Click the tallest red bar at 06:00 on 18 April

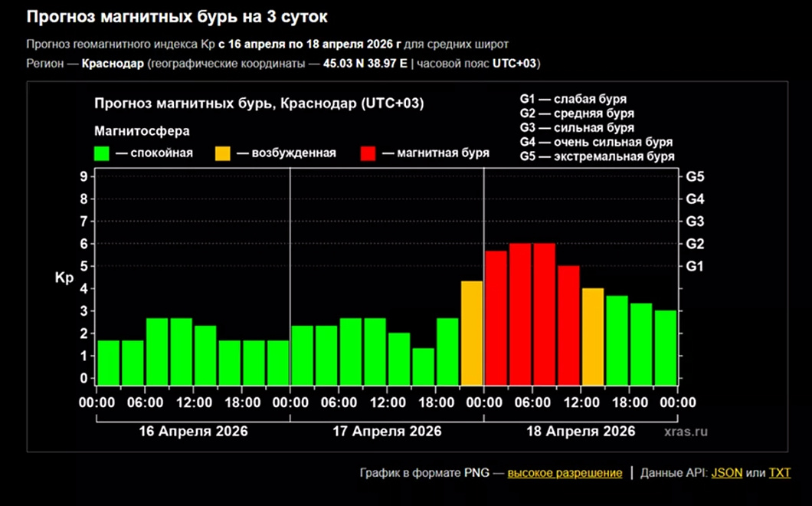pyautogui.click(x=544, y=314)
